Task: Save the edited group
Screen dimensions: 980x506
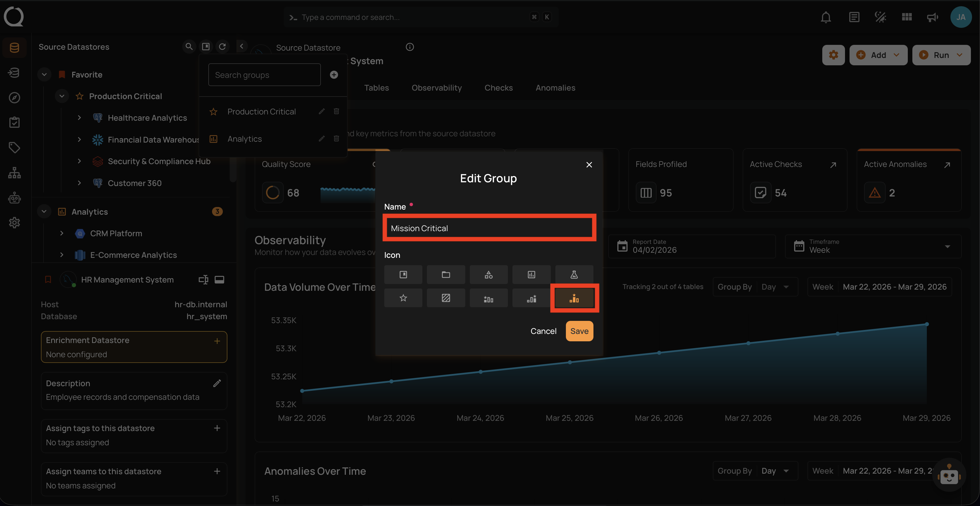Action: 579,331
